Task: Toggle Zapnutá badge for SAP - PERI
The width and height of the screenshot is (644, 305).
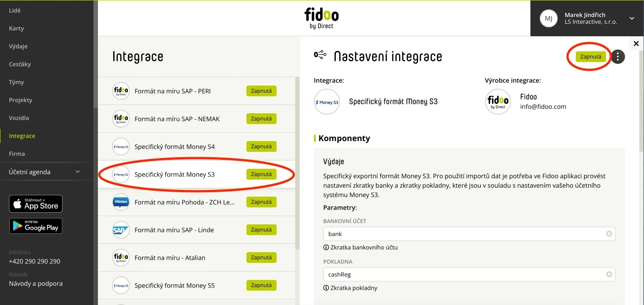Action: [x=261, y=91]
